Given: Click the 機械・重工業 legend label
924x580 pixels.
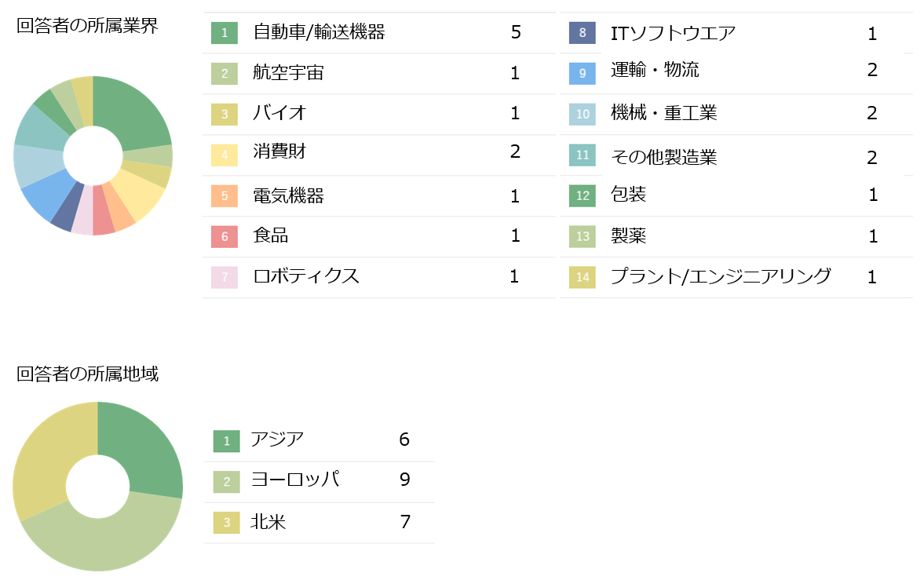Looking at the screenshot, I should click(x=663, y=112).
